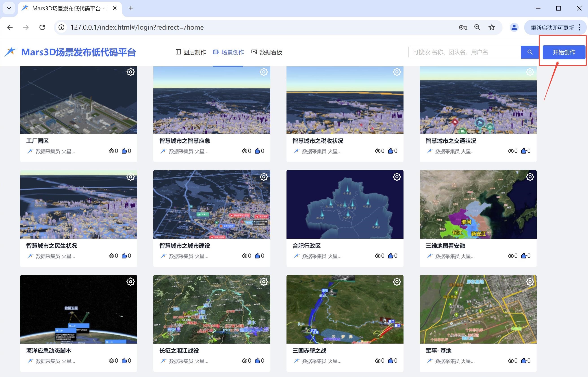Open 工厂园区 scene thumbnail

coord(79,100)
